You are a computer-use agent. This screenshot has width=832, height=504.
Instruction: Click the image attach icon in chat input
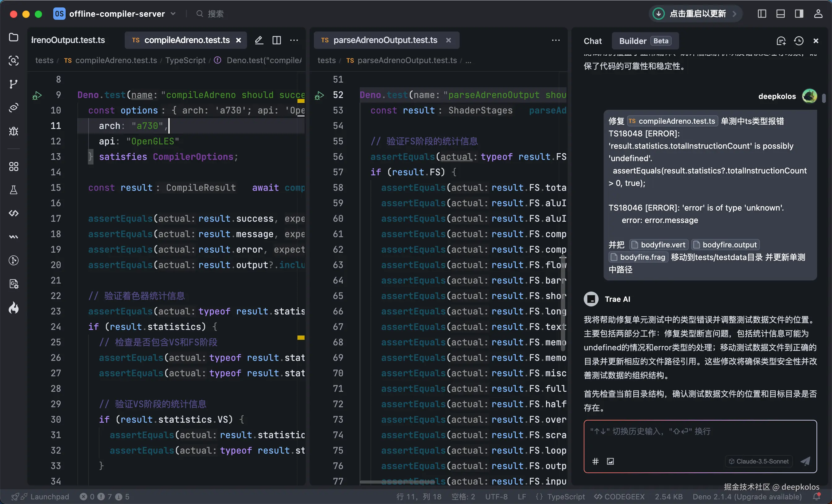pos(610,461)
